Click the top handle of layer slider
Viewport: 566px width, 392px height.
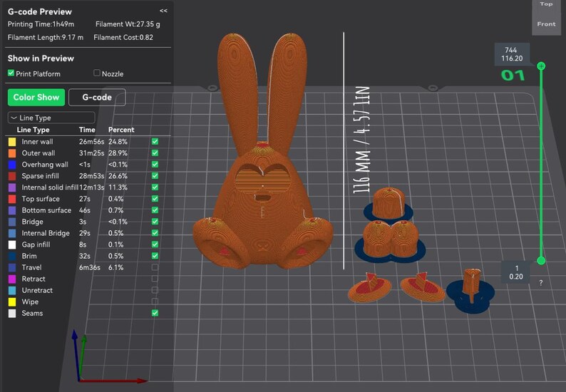[541, 66]
